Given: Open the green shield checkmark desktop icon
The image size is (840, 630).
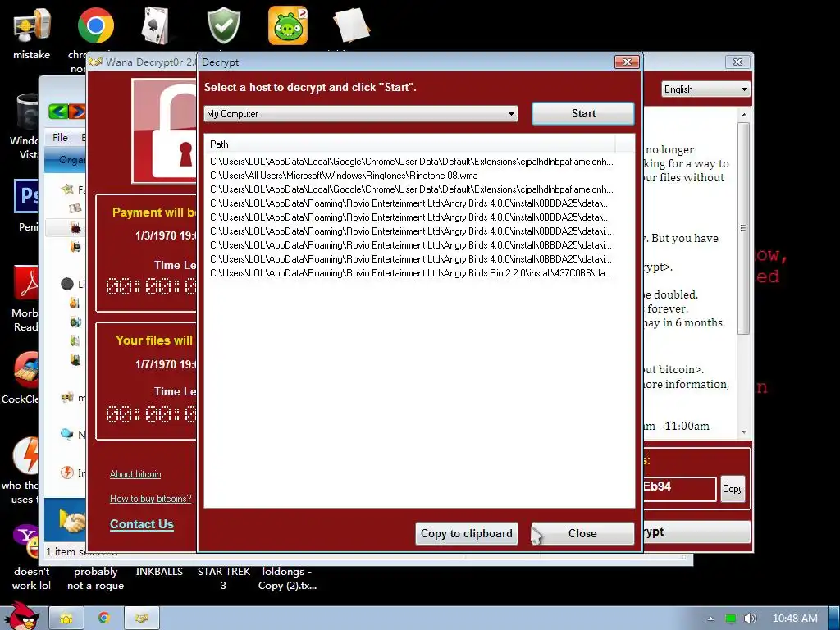Looking at the screenshot, I should [223, 25].
